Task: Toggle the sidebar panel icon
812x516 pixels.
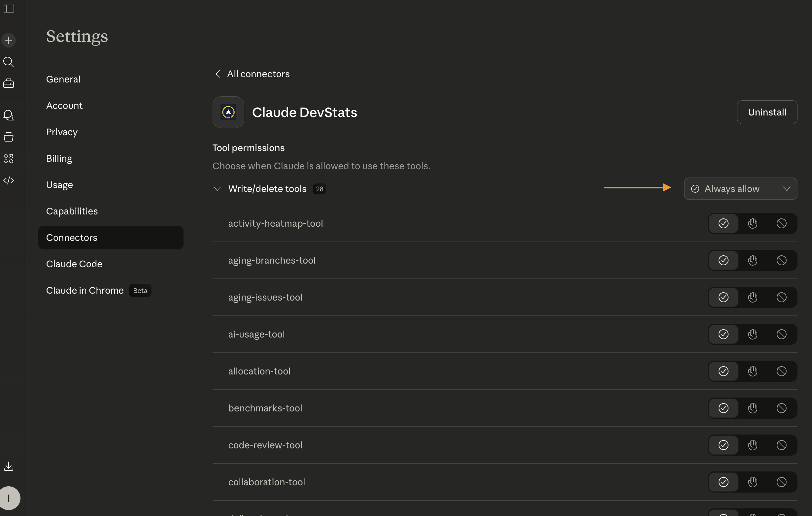Action: 9,9
